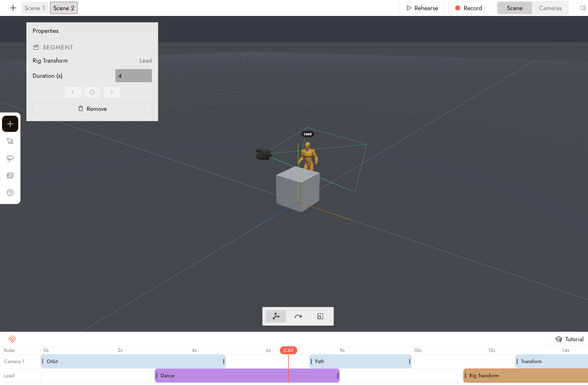Click the camera object in the viewport
588x385 pixels.
click(263, 154)
